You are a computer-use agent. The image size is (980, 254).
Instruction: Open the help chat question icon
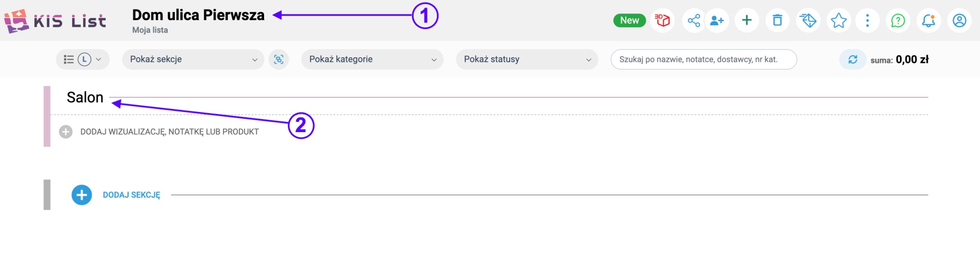click(898, 21)
